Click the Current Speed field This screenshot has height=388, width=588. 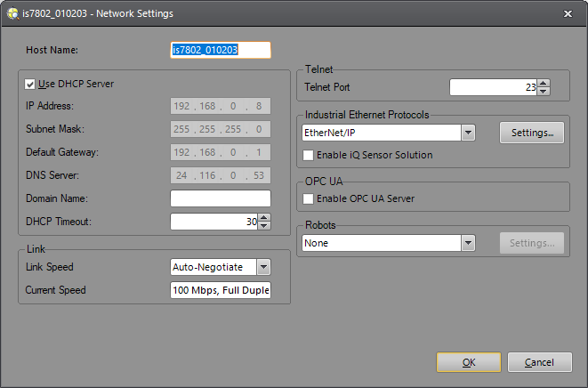click(220, 290)
